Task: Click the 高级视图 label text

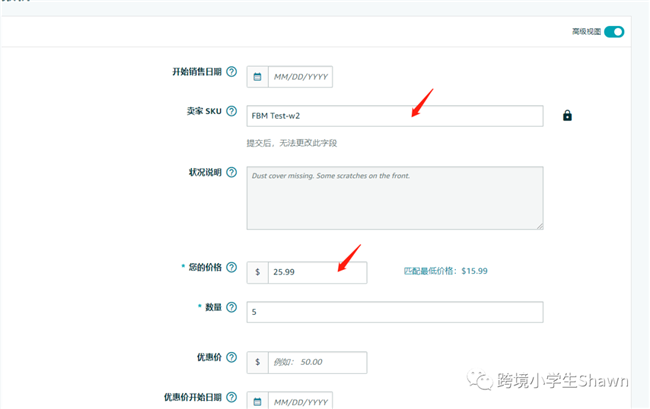Action: click(587, 32)
